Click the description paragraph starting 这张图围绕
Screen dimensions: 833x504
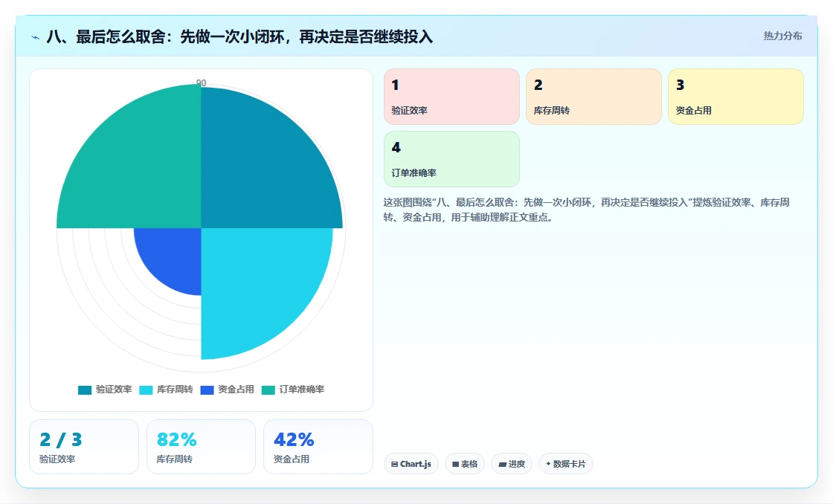pos(587,210)
